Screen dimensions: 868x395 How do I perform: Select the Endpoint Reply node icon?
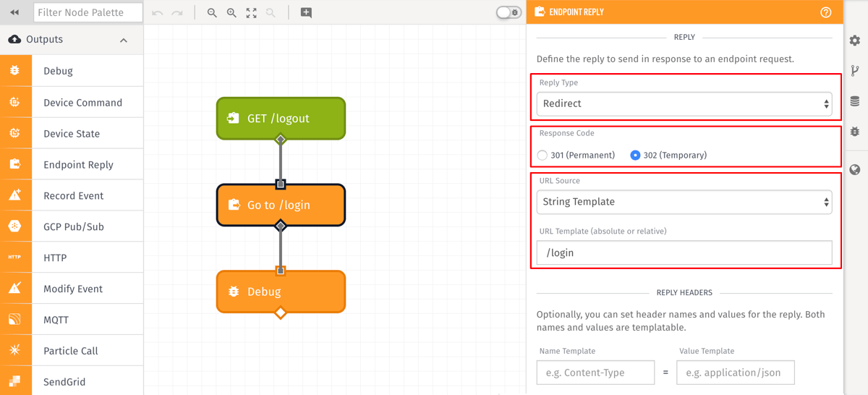[15, 164]
